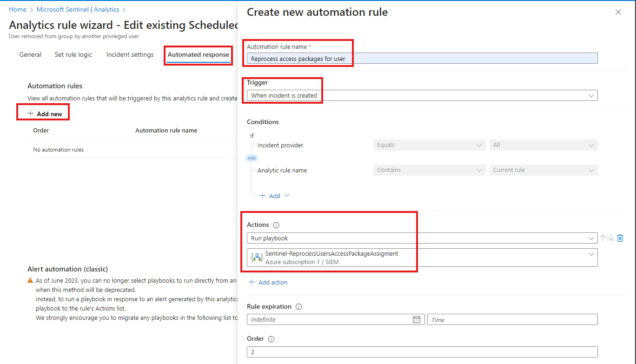Click the move-action-down arrow icon
Screen dimensions: 636x364
(611, 238)
